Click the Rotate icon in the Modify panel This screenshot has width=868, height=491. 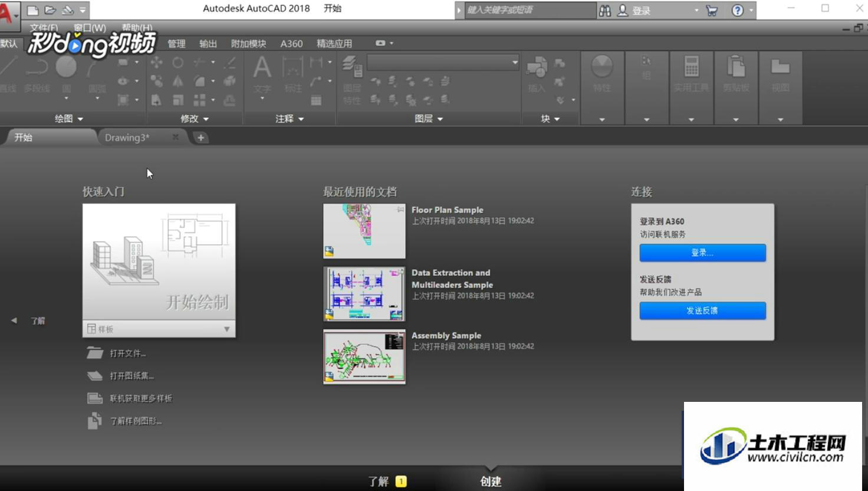177,62
